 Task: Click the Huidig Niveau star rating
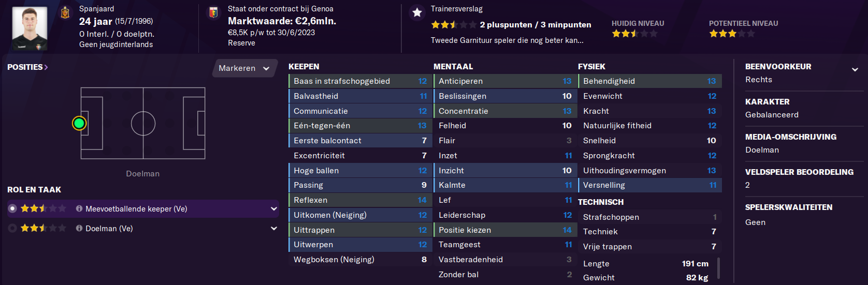coord(634,34)
